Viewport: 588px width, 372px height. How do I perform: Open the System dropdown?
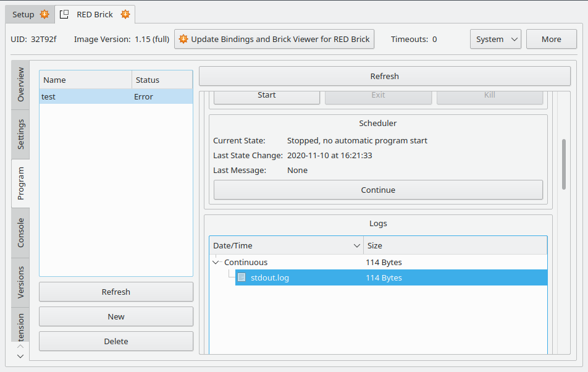point(495,39)
